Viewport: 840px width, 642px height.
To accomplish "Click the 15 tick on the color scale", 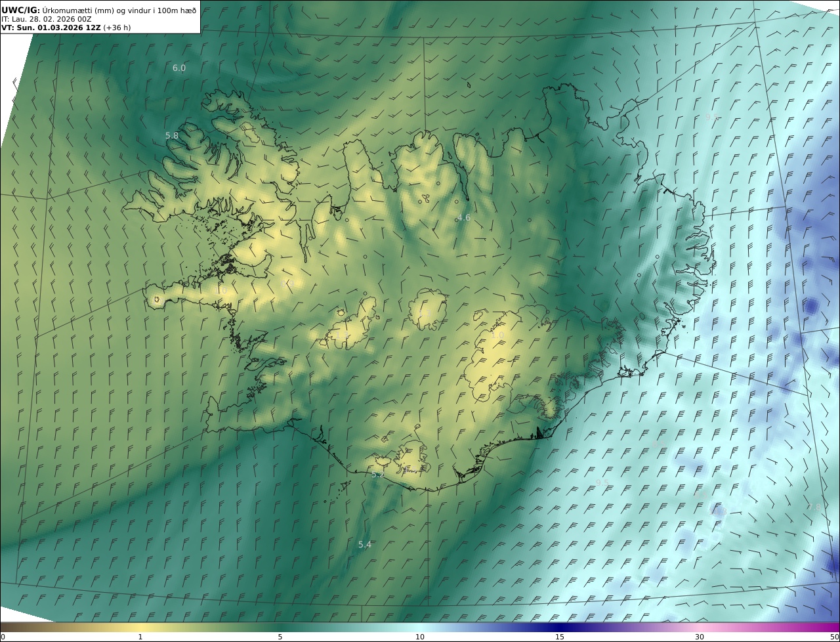I will tap(560, 637).
